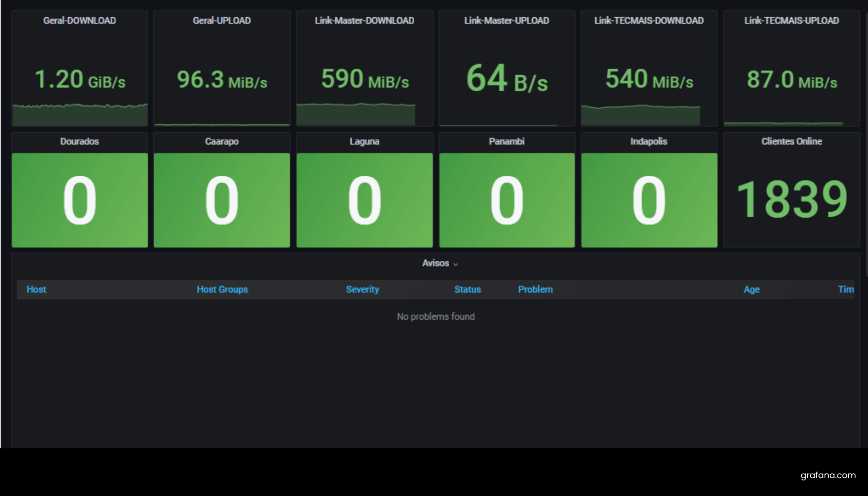The width and height of the screenshot is (868, 496).
Task: Select the Panambi zero-value tile
Action: 507,200
